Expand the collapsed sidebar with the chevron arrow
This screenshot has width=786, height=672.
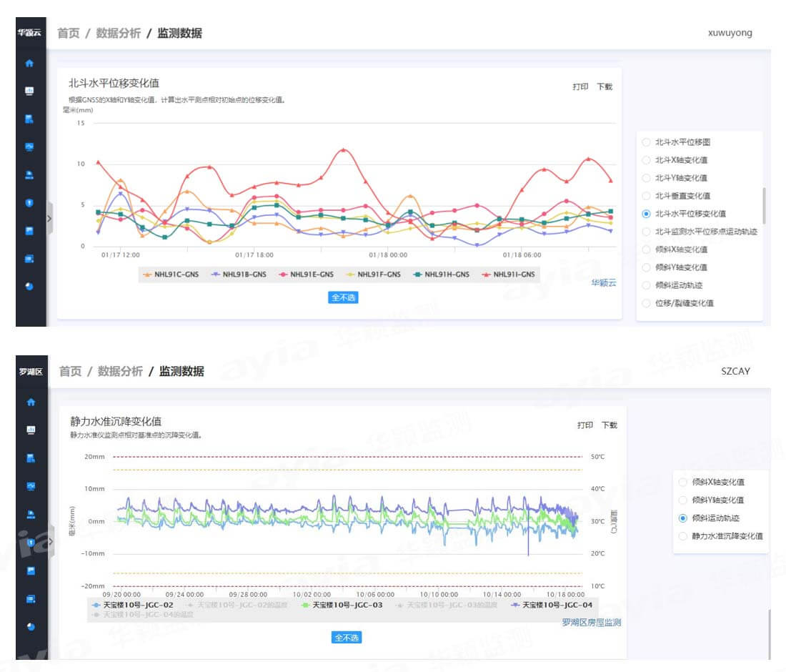49,219
